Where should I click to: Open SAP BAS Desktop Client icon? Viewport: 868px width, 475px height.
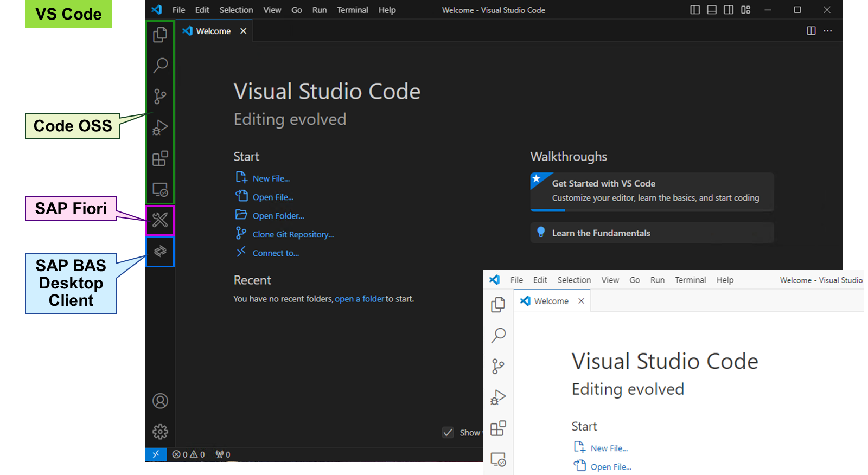[x=160, y=252]
